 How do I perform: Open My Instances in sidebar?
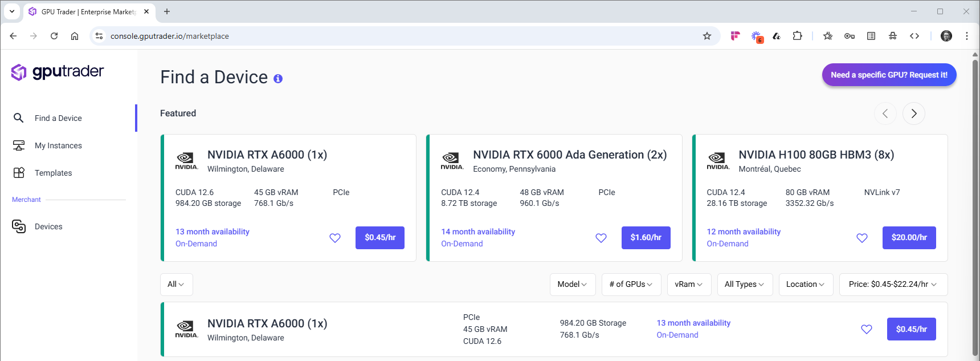(58, 145)
